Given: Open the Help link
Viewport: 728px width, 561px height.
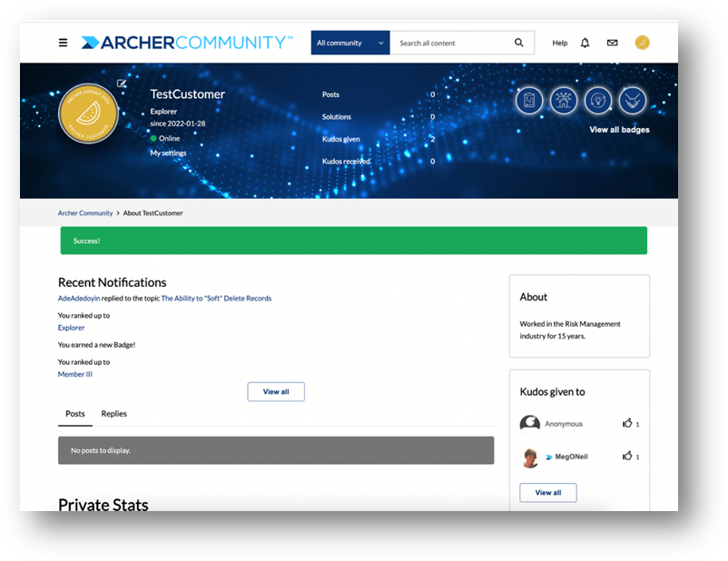Looking at the screenshot, I should pos(559,43).
